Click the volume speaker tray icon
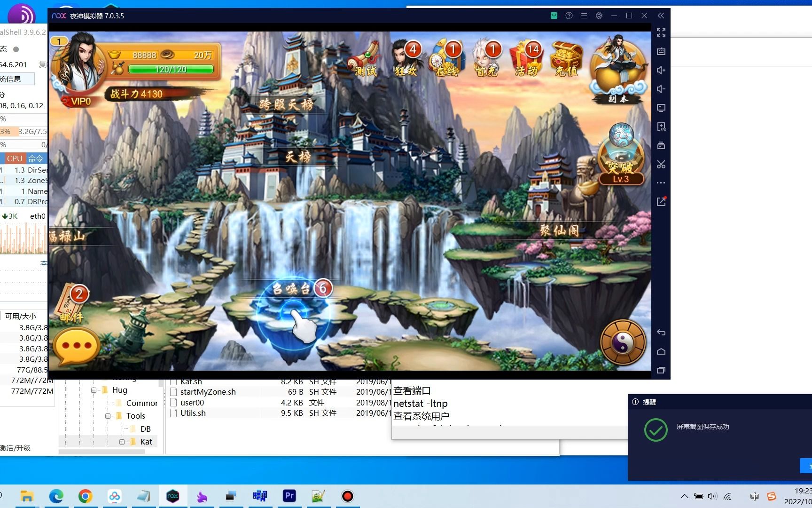 tap(712, 496)
